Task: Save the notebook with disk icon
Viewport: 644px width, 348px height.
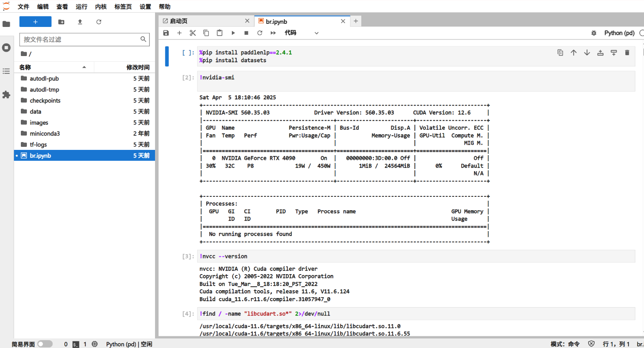Action: click(166, 33)
